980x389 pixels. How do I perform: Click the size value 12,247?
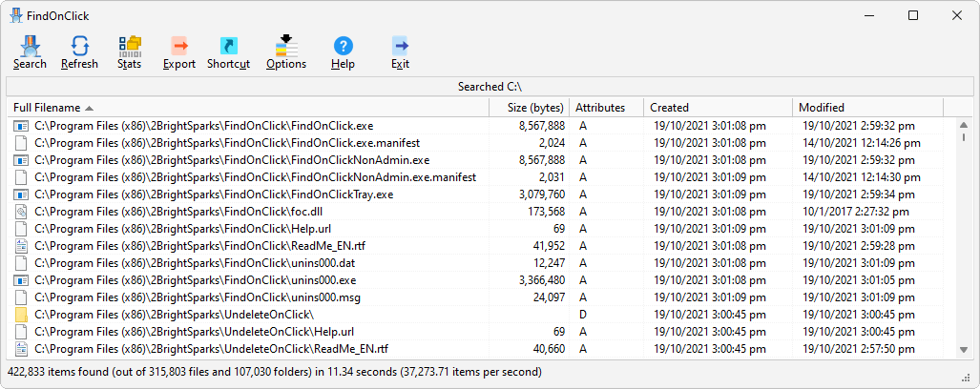coord(550,263)
